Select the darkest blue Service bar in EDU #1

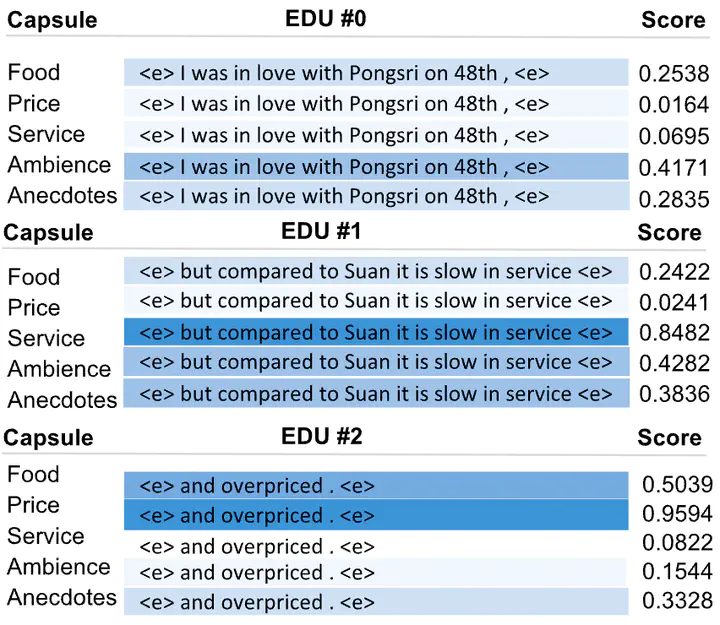coord(376,332)
